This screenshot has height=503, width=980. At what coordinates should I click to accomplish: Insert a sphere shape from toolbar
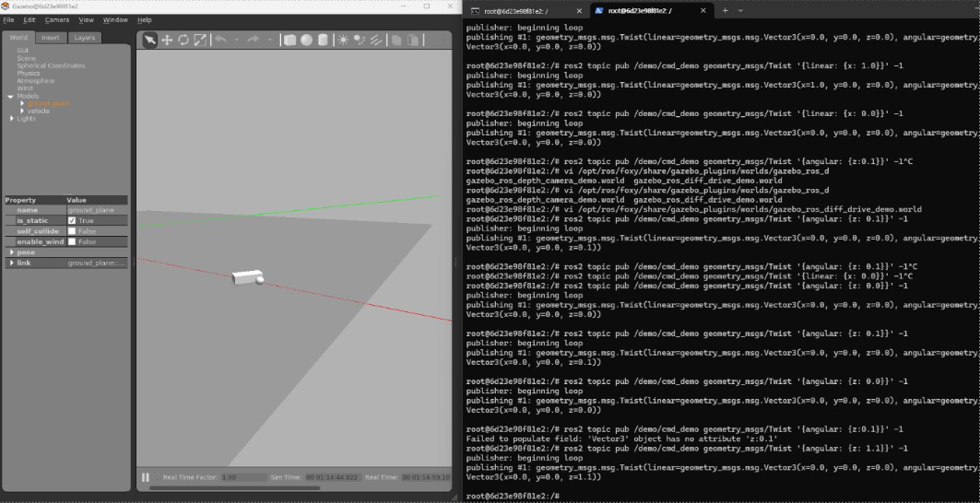306,40
